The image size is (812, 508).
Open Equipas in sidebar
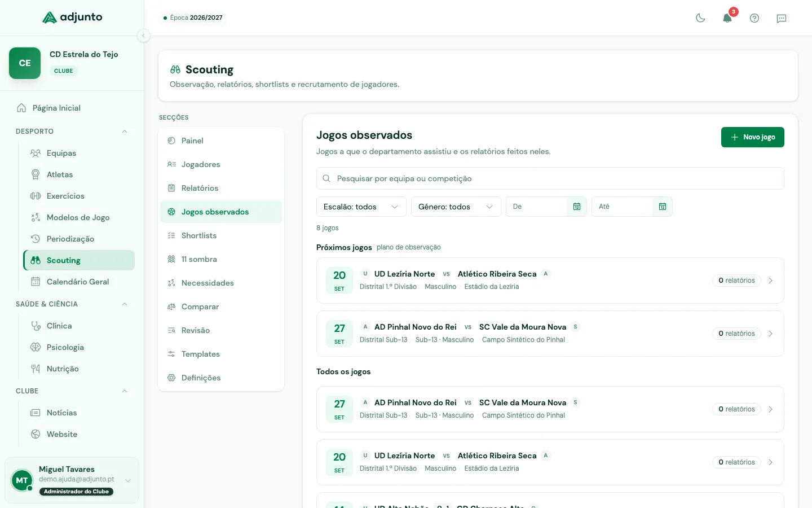79,153
